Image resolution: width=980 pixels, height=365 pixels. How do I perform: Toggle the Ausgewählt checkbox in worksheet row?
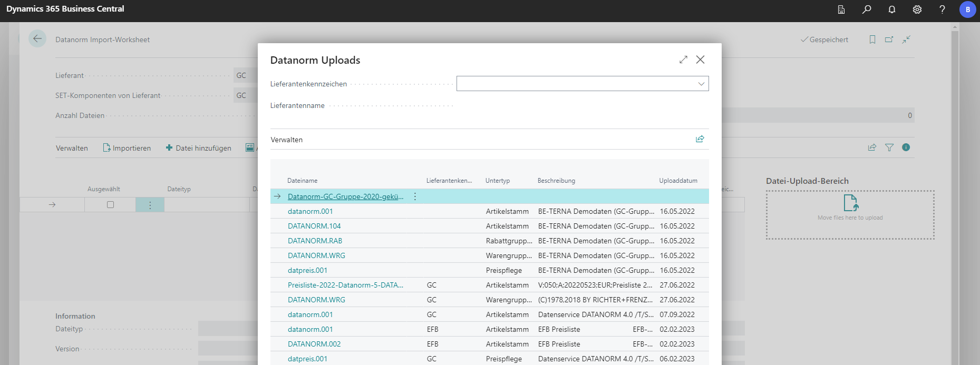pos(110,204)
